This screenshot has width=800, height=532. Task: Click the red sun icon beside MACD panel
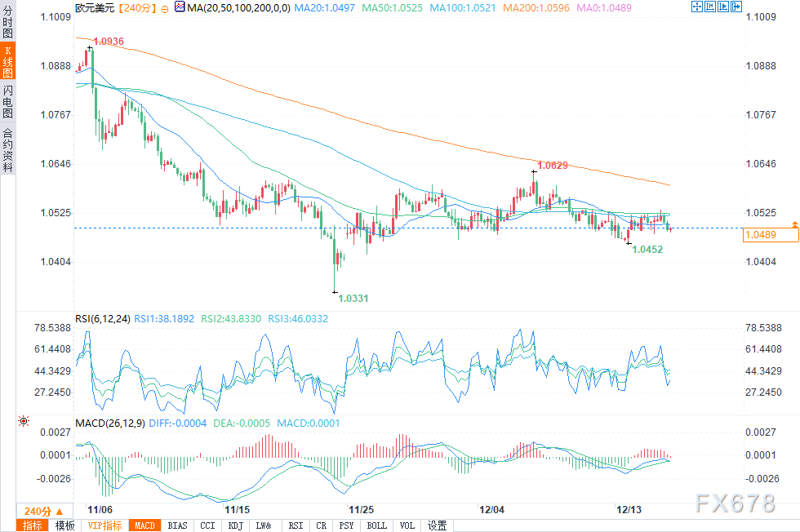[x=24, y=421]
